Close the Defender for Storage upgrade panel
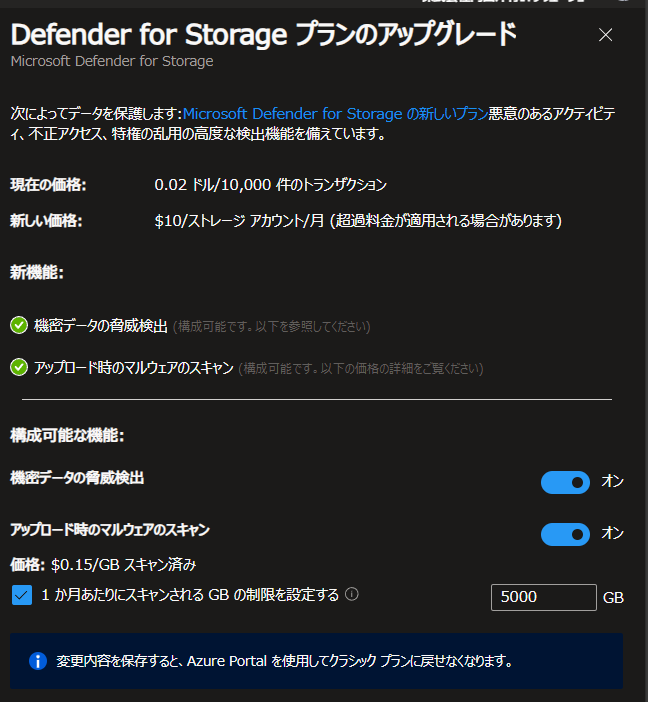The width and height of the screenshot is (648, 702). tap(605, 34)
